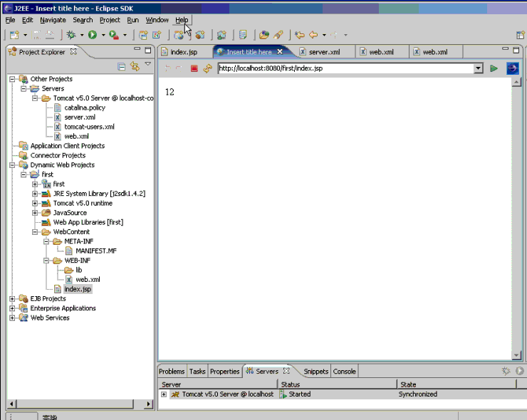Click the green Go arrow beside URL

tap(494, 68)
